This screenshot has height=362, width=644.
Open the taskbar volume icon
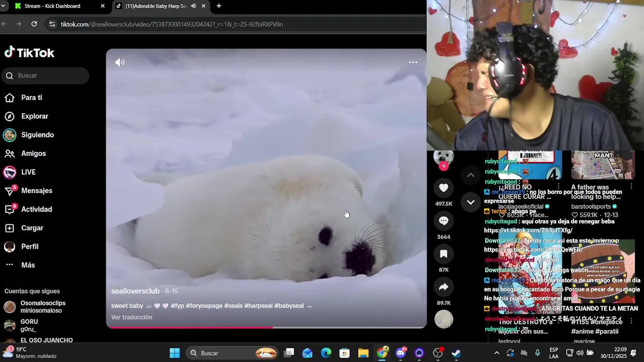point(580,353)
